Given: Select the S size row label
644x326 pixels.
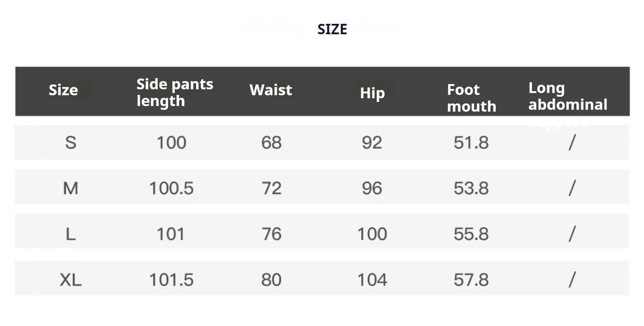Looking at the screenshot, I should [x=71, y=143].
